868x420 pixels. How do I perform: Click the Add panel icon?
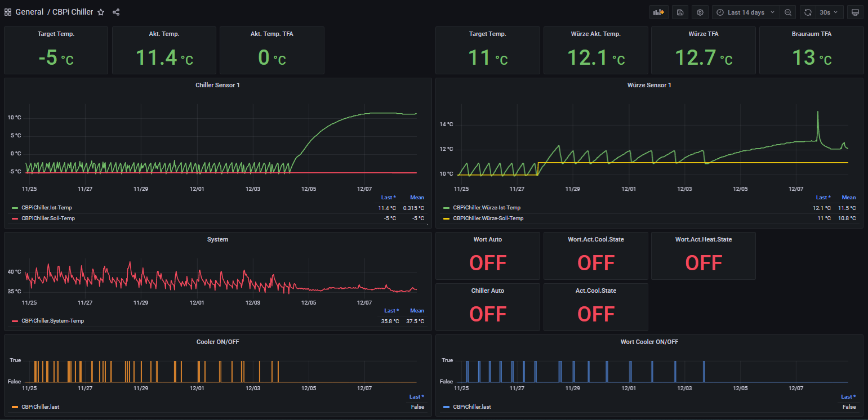658,12
